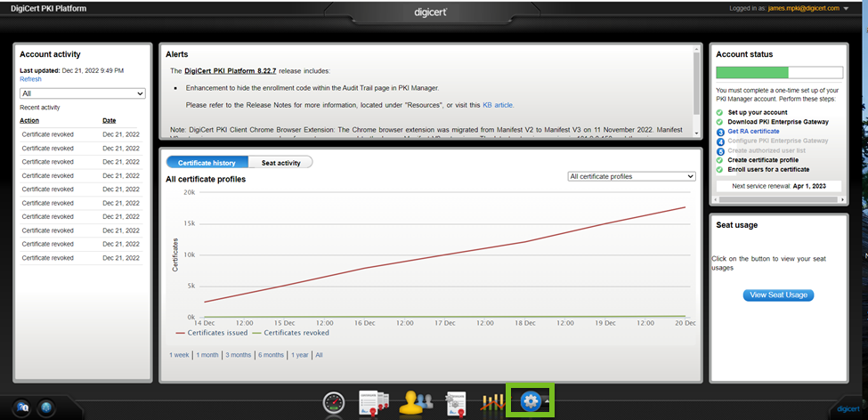The image size is (868, 420).
Task: Click the Account status horizontal scrollbar
Action: click(779, 198)
